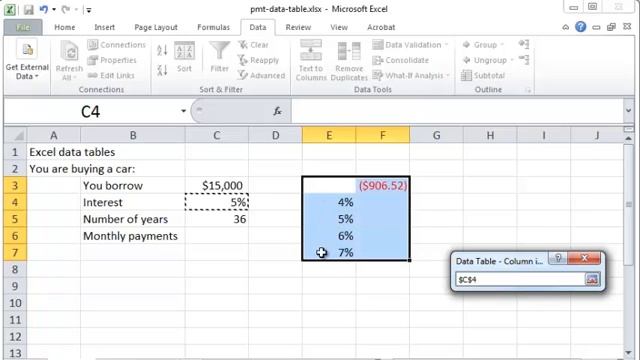Viewport: 640px width, 360px height.
Task: Click the Data Table column input field
Action: (x=520, y=280)
